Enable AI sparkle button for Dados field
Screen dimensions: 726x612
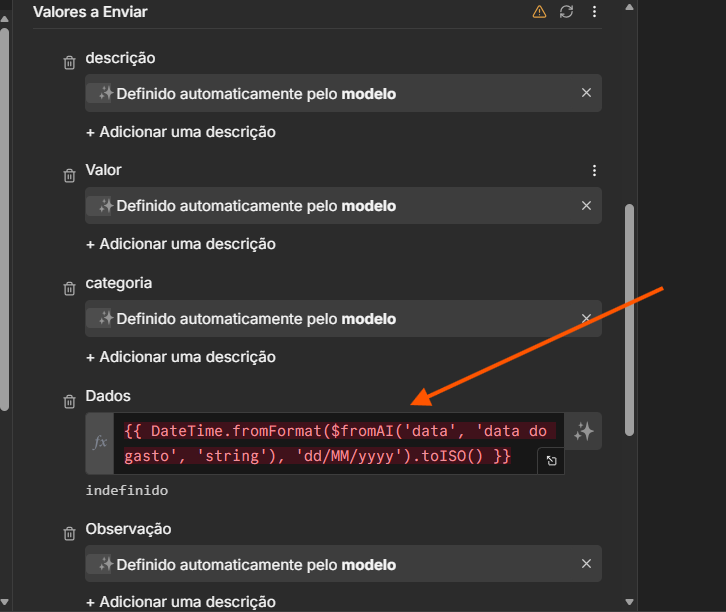click(584, 431)
